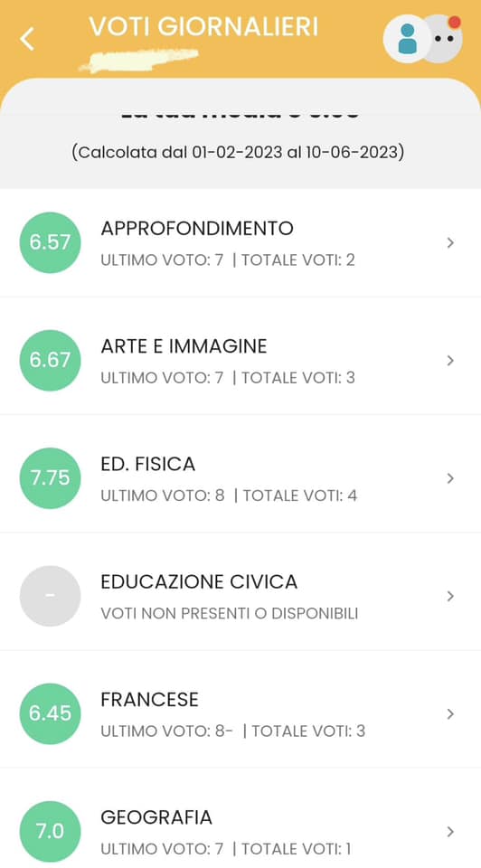Image resolution: width=481 pixels, height=868 pixels.
Task: Open the GEOGRAFIA subject row
Action: coord(240,819)
